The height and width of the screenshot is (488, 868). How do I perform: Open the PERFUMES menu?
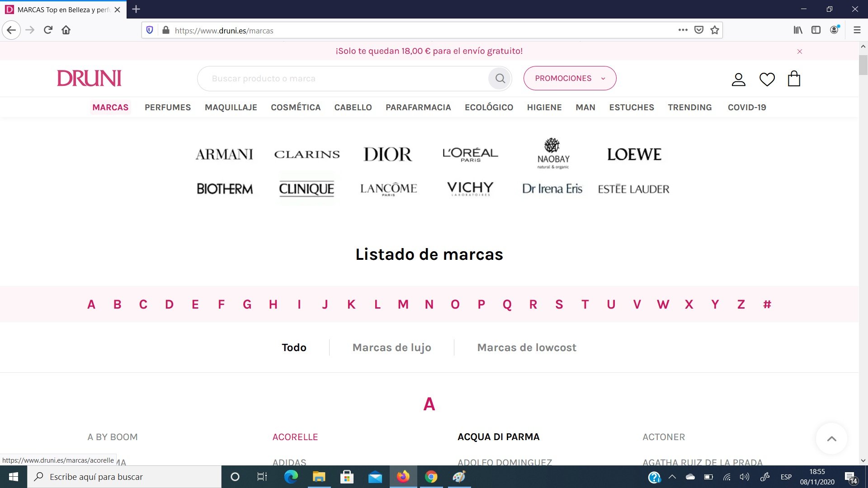tap(168, 108)
